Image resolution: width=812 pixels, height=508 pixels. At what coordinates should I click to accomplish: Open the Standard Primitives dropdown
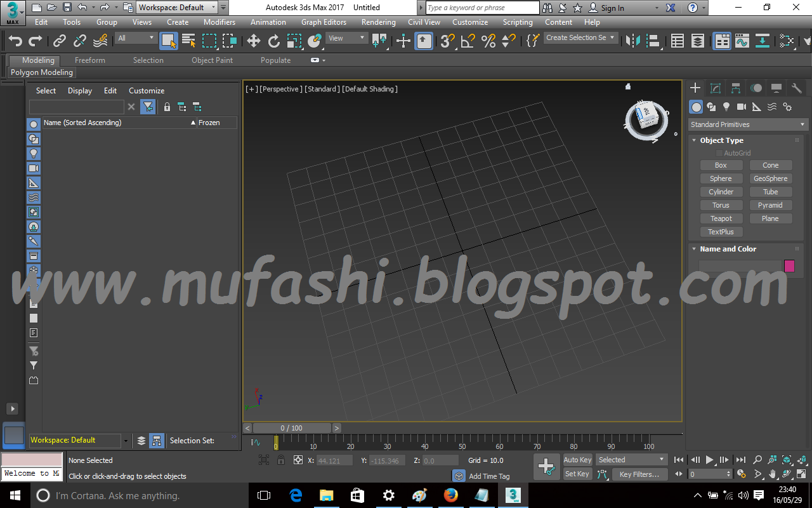[x=749, y=124]
